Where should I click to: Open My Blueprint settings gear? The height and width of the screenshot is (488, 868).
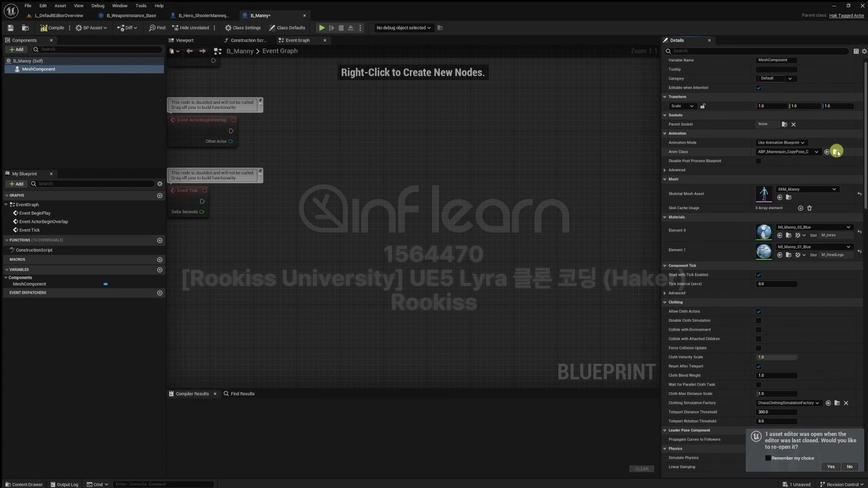coord(160,184)
